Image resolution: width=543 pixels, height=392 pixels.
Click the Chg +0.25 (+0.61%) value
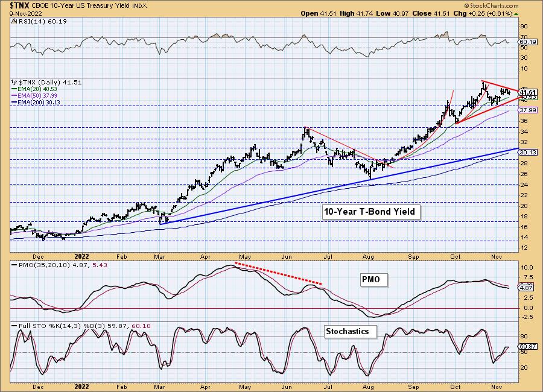coord(483,13)
